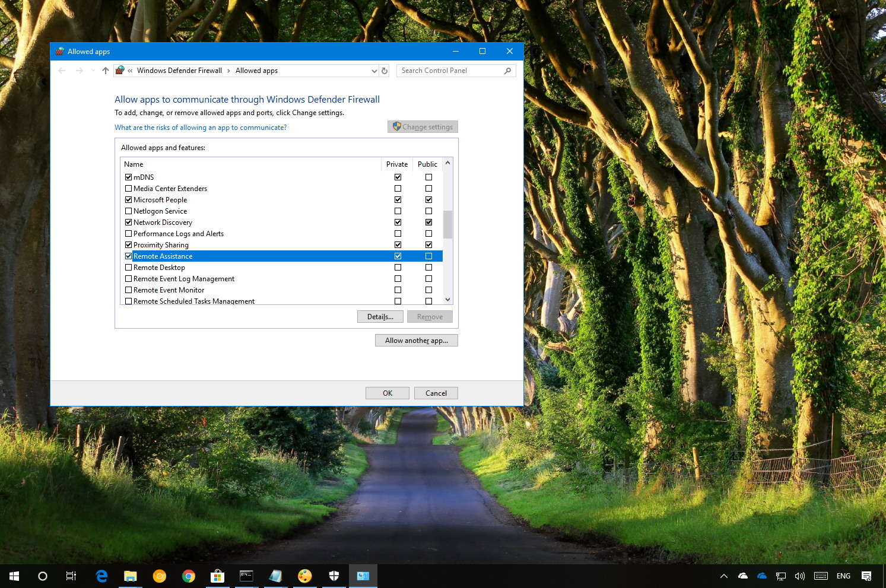Switch to Command Prompt in taskbar

246,576
